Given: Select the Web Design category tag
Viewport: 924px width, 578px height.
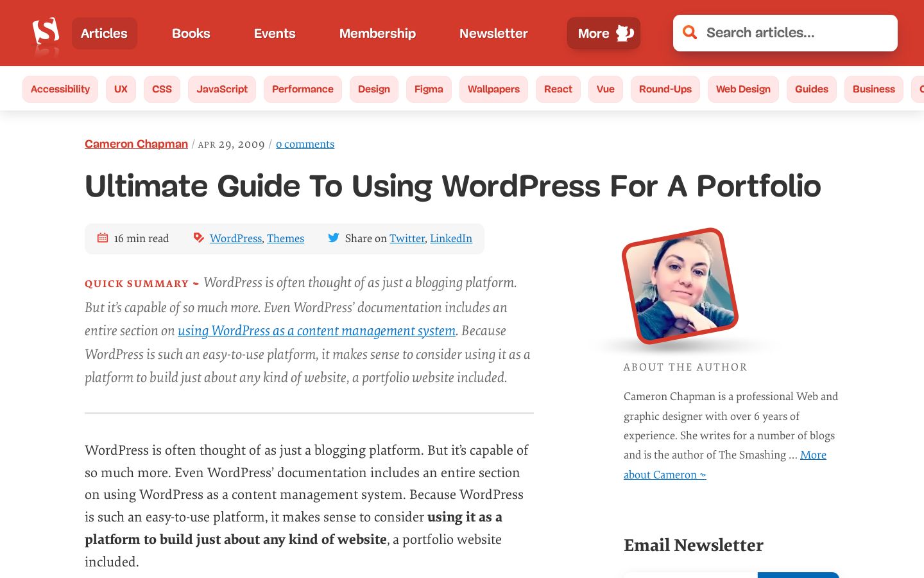Looking at the screenshot, I should [x=743, y=89].
